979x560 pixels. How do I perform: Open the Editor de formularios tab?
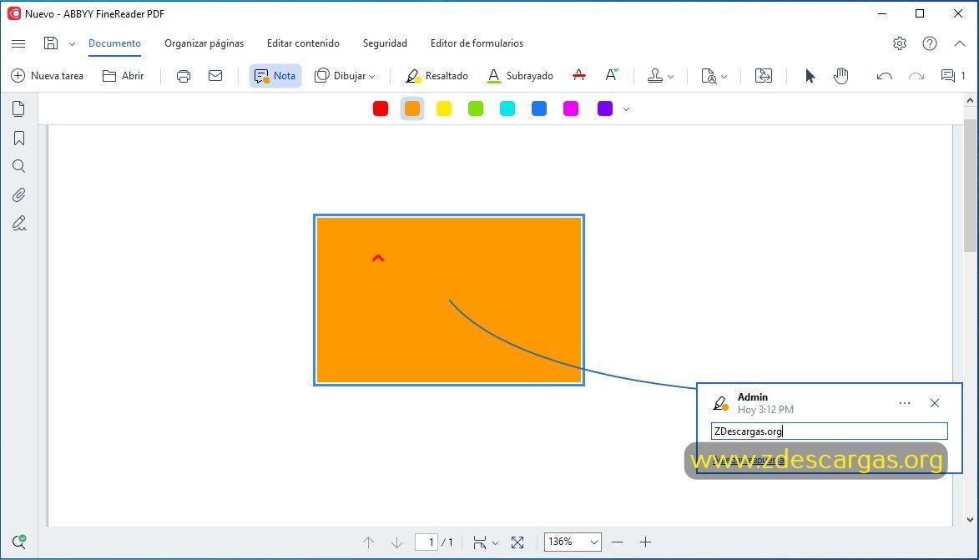click(x=477, y=43)
